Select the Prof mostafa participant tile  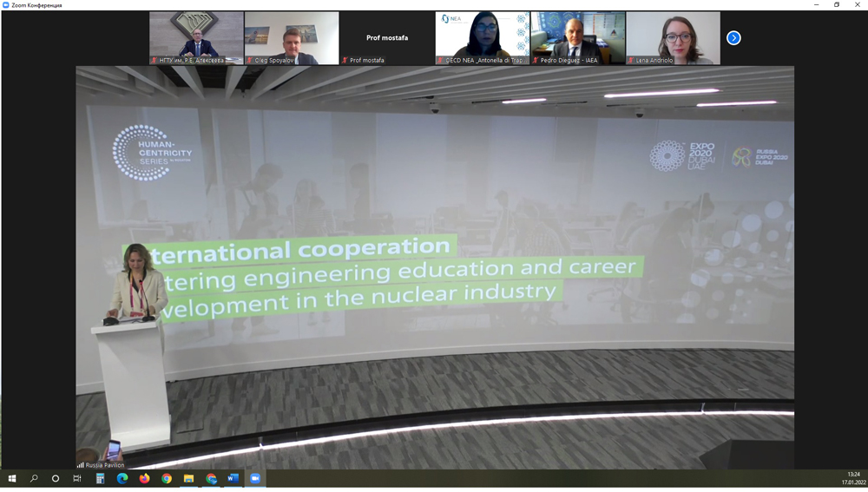387,38
